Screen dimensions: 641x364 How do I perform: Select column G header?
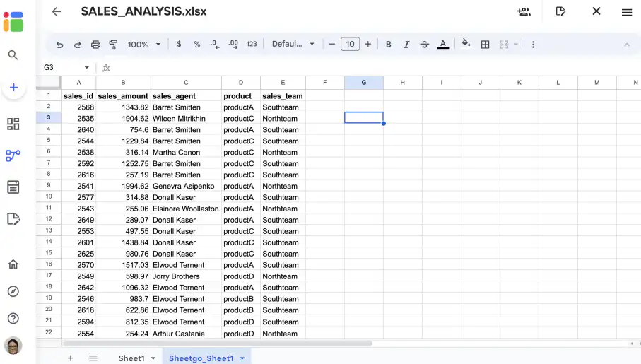click(x=364, y=83)
